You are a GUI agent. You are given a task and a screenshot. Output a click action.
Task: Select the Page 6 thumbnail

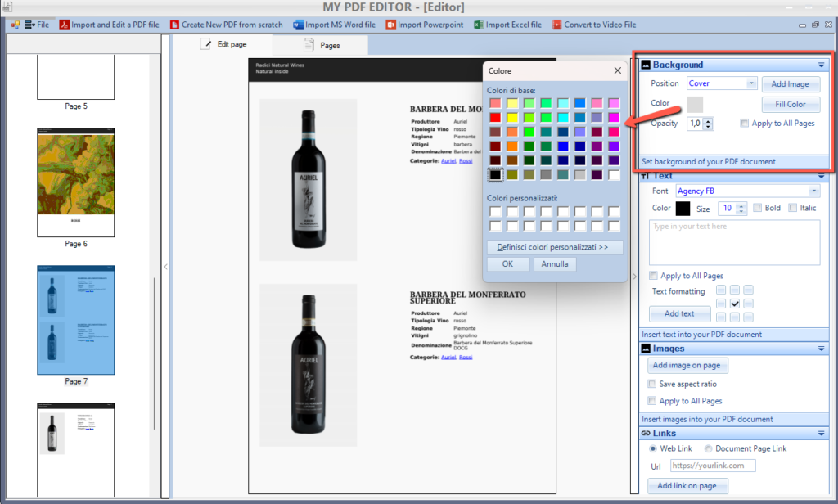coord(75,182)
